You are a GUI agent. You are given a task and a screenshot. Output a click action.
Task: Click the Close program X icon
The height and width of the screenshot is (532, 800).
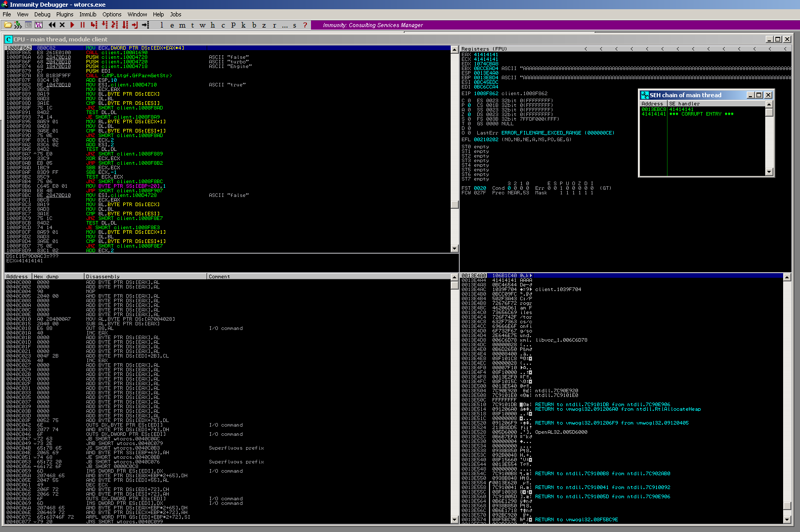coord(62,25)
